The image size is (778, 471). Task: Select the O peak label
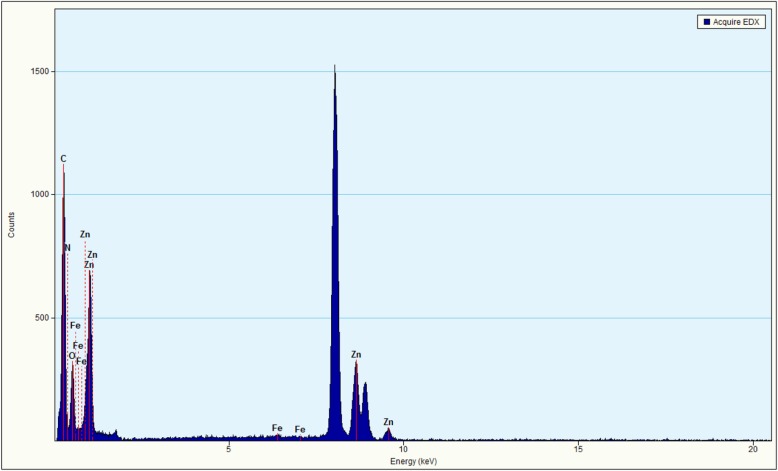pyautogui.click(x=71, y=355)
